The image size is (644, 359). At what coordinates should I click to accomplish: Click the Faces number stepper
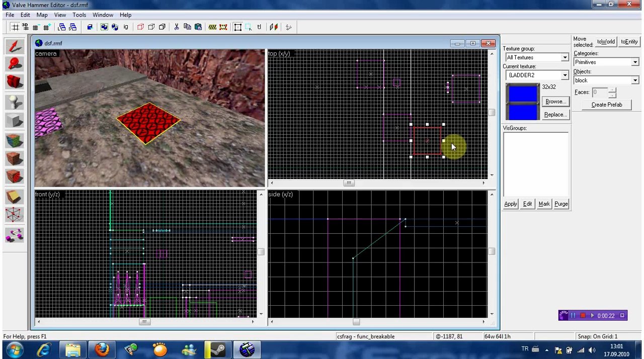612,93
